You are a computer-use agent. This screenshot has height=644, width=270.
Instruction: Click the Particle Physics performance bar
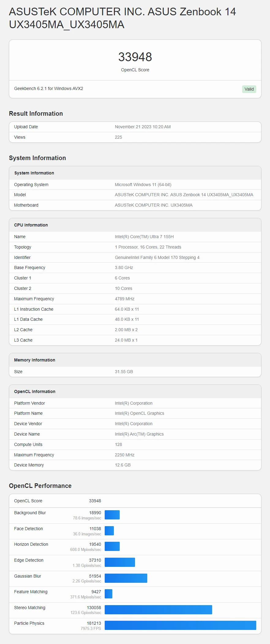tap(180, 625)
